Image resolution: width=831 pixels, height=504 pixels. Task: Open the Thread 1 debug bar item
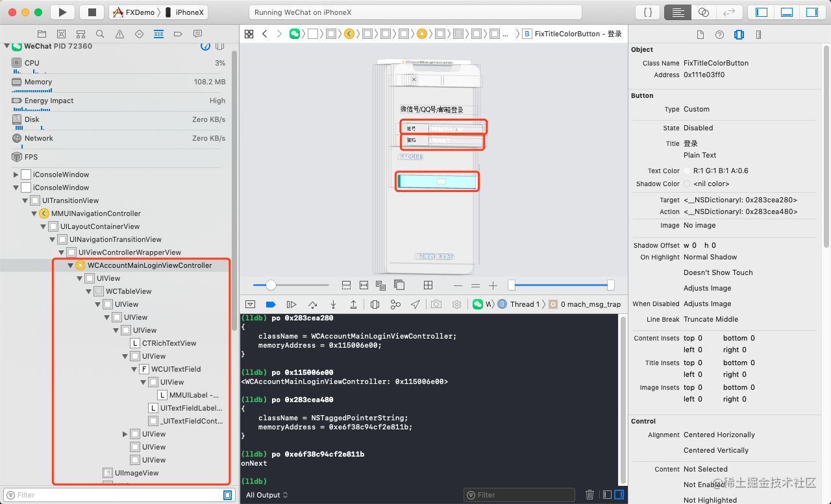[x=519, y=304]
